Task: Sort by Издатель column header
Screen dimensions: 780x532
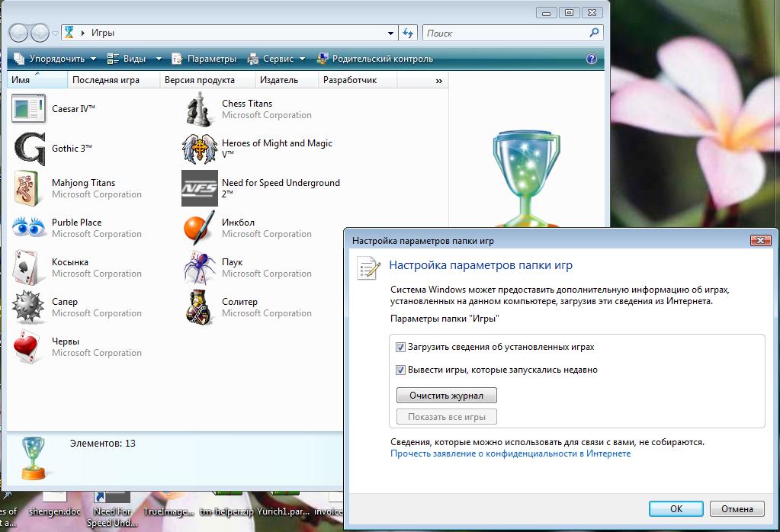Action: (x=287, y=80)
